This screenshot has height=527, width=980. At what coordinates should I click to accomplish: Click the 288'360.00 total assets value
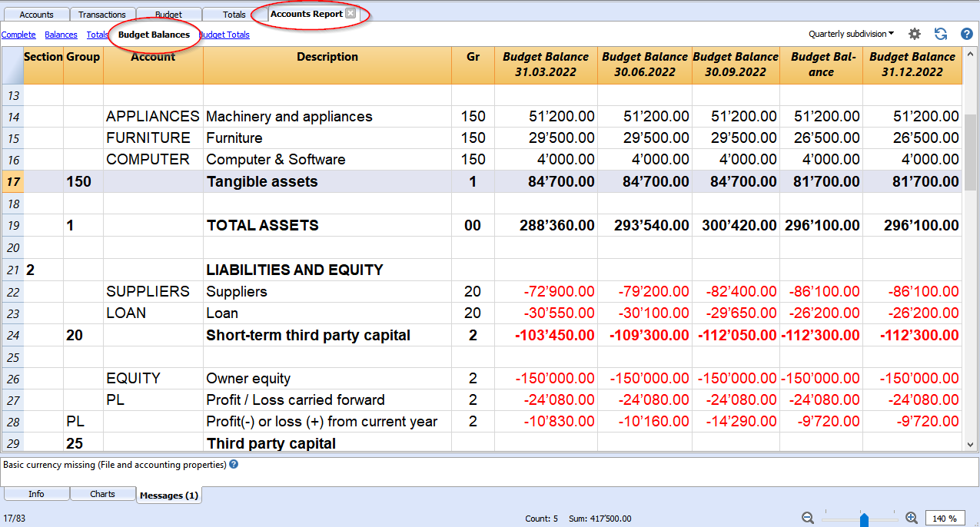coord(546,226)
